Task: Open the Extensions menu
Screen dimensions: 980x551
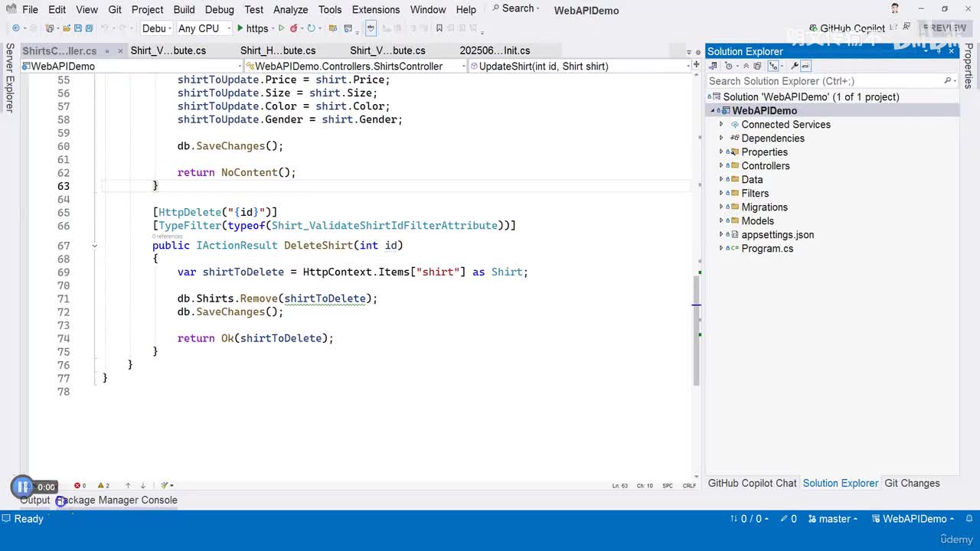Action: click(376, 10)
